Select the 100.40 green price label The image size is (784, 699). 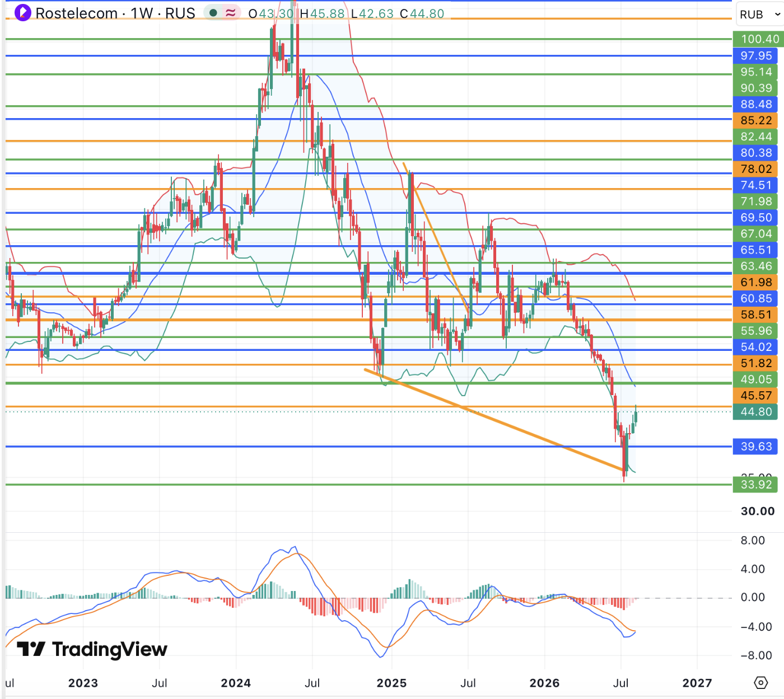point(758,39)
